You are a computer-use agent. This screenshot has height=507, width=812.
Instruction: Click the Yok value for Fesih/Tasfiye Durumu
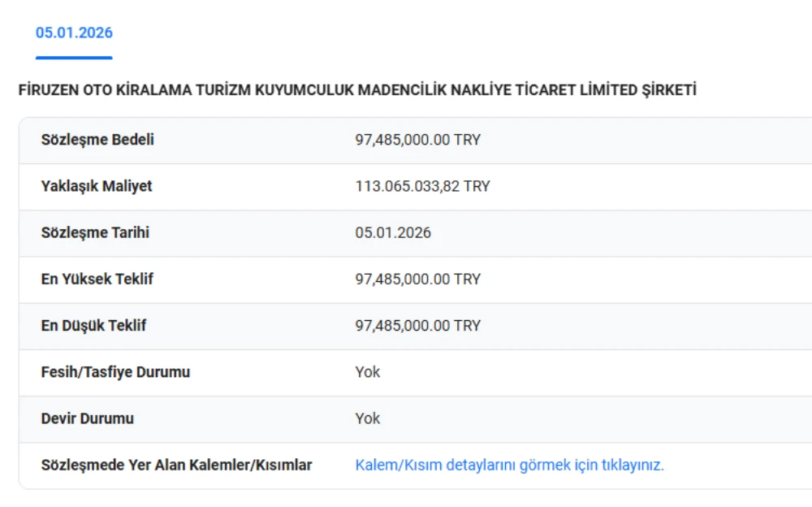[x=368, y=372]
